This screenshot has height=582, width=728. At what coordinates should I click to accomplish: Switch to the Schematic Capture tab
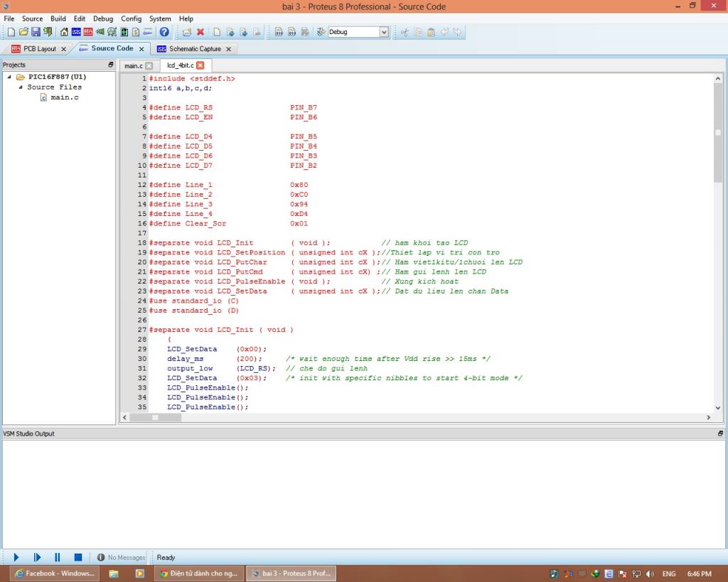click(x=195, y=49)
